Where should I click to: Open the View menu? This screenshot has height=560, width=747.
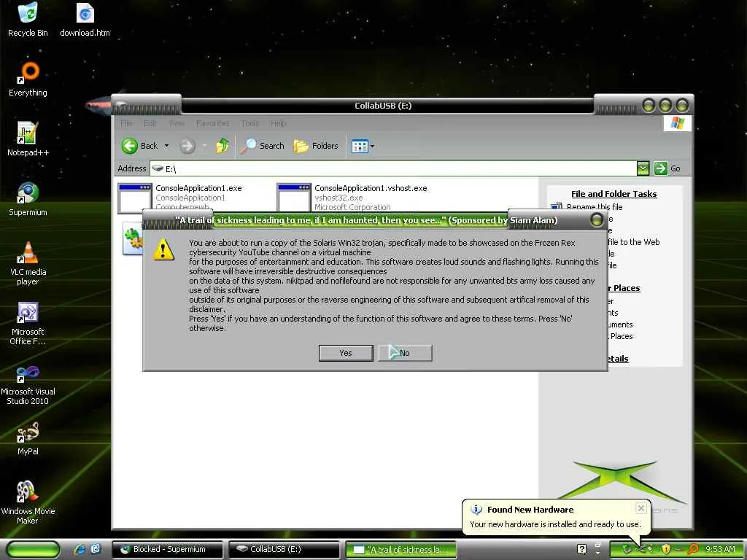click(177, 123)
